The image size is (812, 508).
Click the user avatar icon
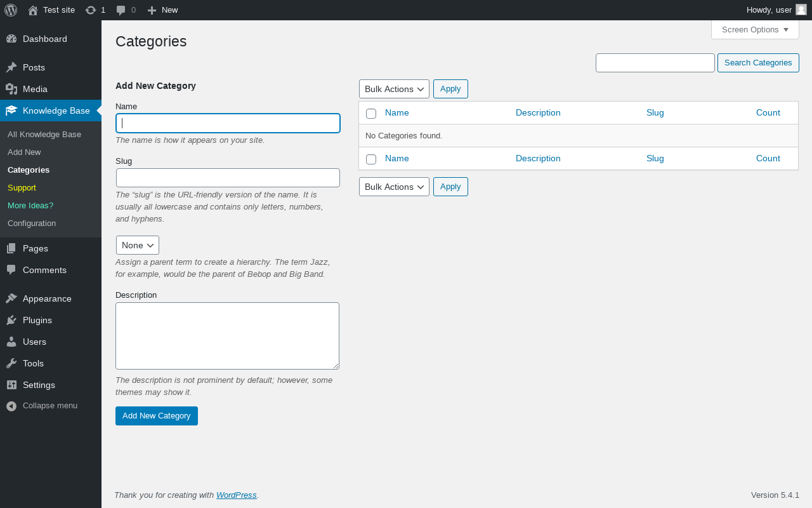pos(801,10)
